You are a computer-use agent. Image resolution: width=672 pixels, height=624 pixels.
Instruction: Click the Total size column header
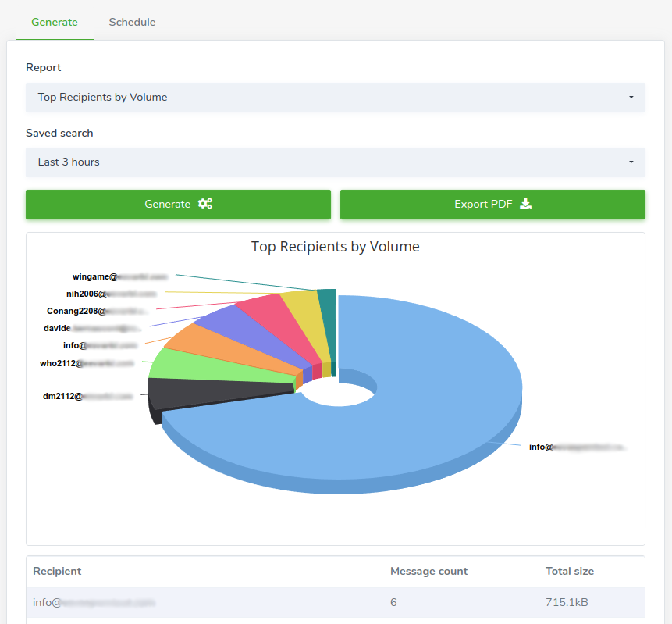tap(570, 571)
